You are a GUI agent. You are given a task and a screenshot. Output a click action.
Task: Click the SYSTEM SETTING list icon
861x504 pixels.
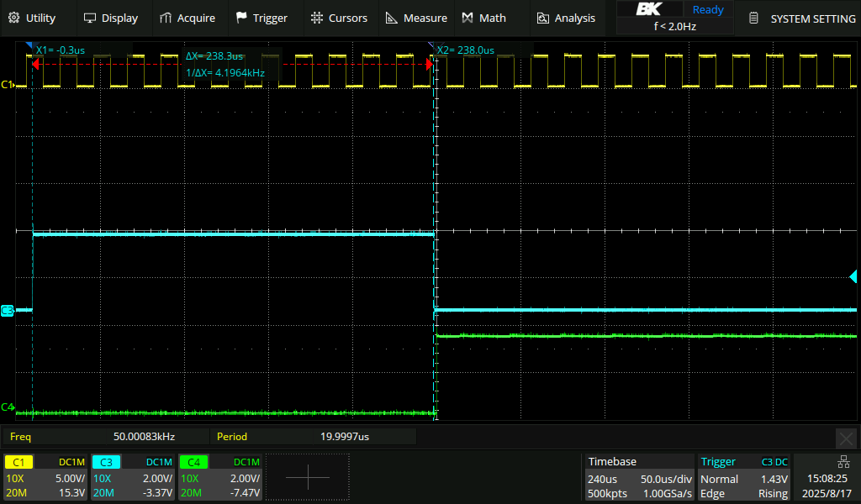click(x=754, y=18)
